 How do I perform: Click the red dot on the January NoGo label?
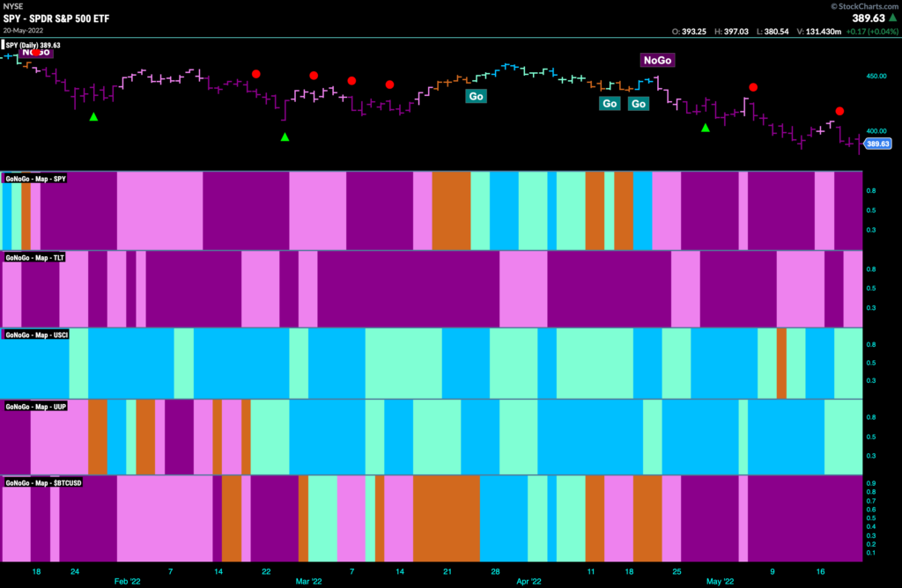(x=36, y=52)
